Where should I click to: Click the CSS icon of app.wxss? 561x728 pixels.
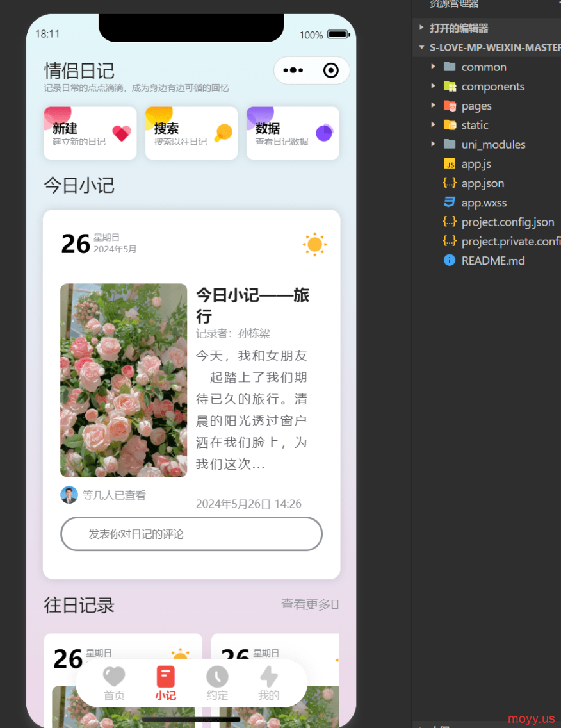click(x=450, y=203)
